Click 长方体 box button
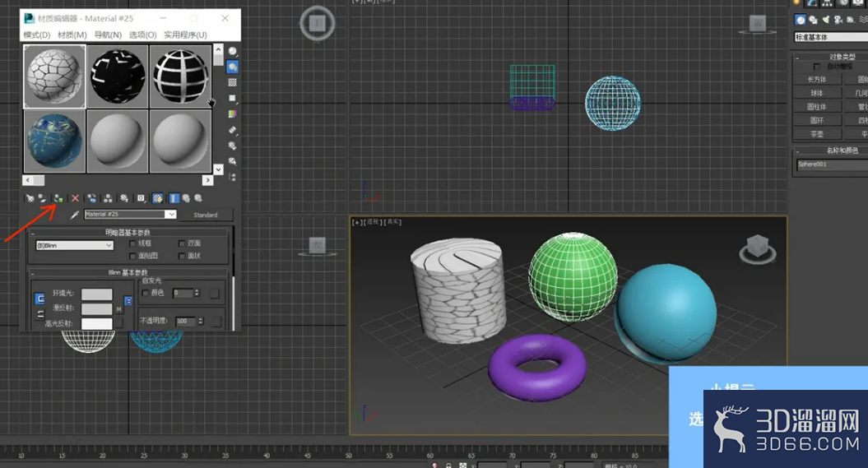The image size is (868, 468). click(x=817, y=80)
